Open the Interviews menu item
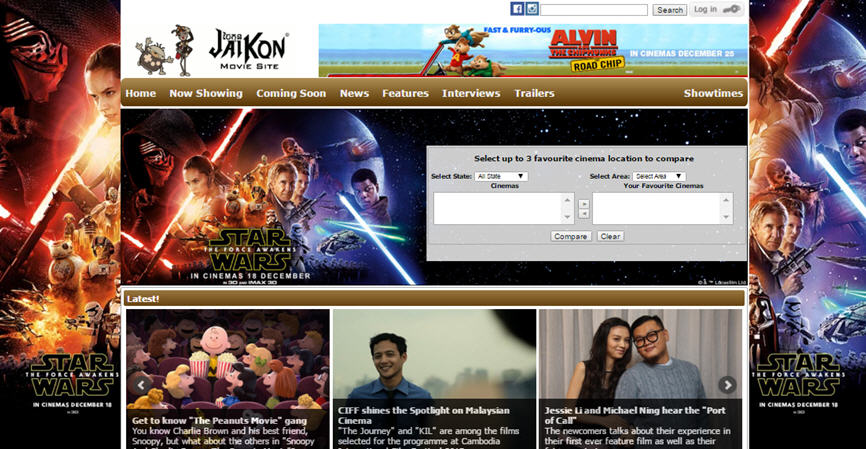This screenshot has height=449, width=866. point(471,93)
